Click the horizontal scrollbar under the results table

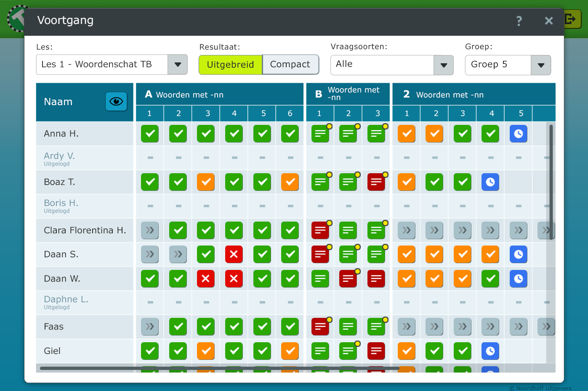tap(219, 368)
